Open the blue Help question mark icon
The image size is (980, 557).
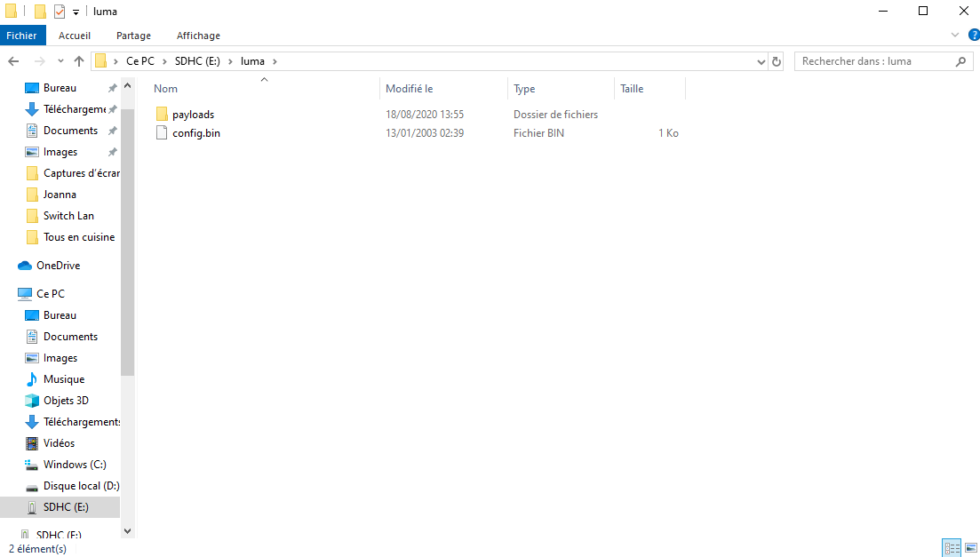click(x=974, y=35)
